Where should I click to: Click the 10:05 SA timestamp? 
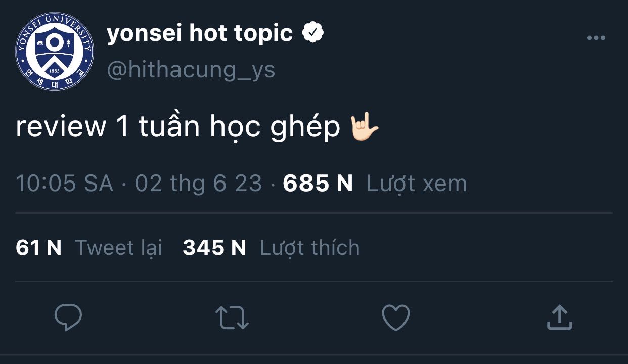coord(64,183)
